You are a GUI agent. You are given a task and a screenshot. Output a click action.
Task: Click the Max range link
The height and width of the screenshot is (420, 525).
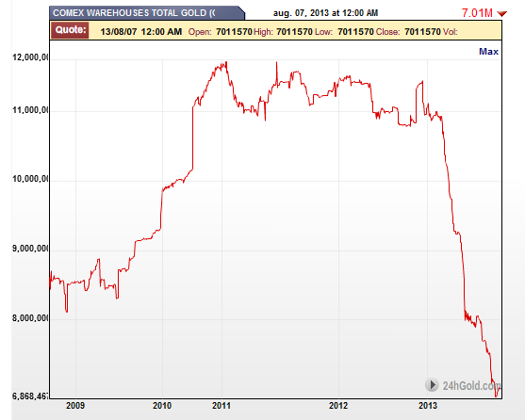(x=488, y=52)
